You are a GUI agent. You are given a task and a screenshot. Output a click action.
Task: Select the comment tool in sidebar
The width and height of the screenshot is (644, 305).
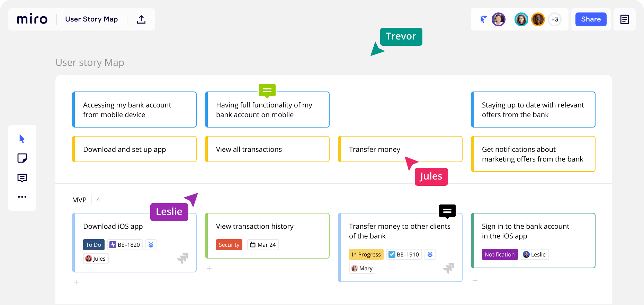coord(22,178)
